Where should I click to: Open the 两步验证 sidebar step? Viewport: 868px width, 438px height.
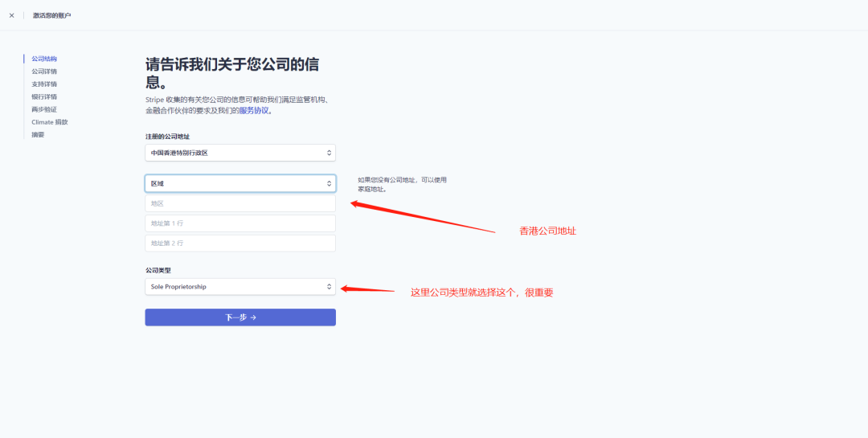tap(44, 109)
